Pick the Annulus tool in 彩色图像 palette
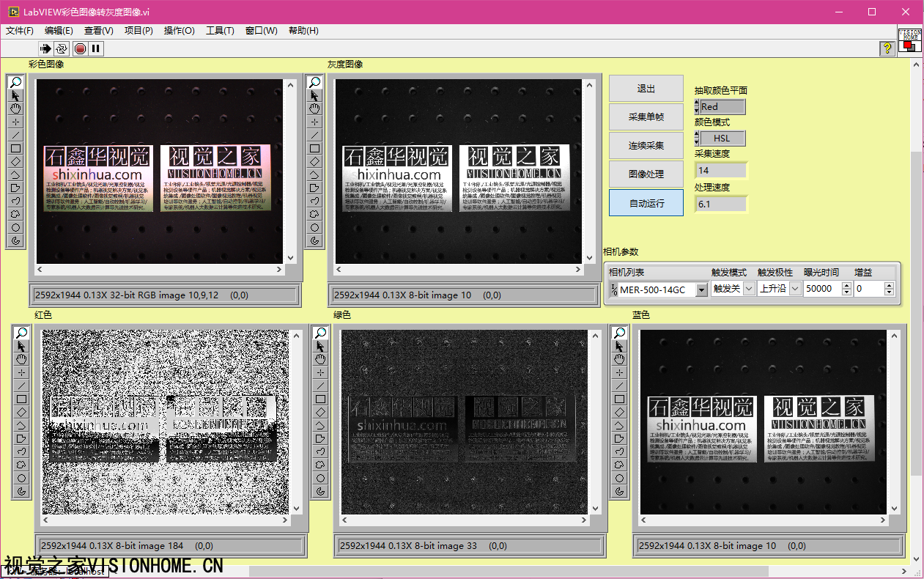The height and width of the screenshot is (579, 924). pyautogui.click(x=15, y=240)
